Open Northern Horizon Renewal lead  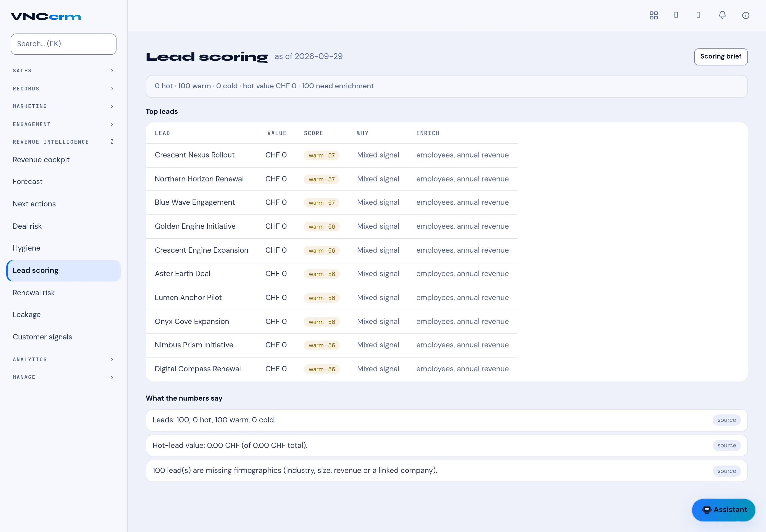coord(199,179)
